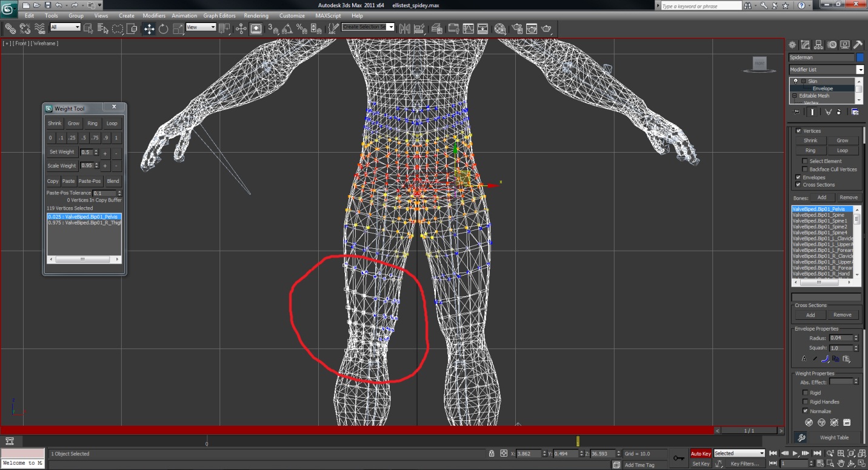
Task: Activate the Select and Scale tool
Action: point(178,28)
